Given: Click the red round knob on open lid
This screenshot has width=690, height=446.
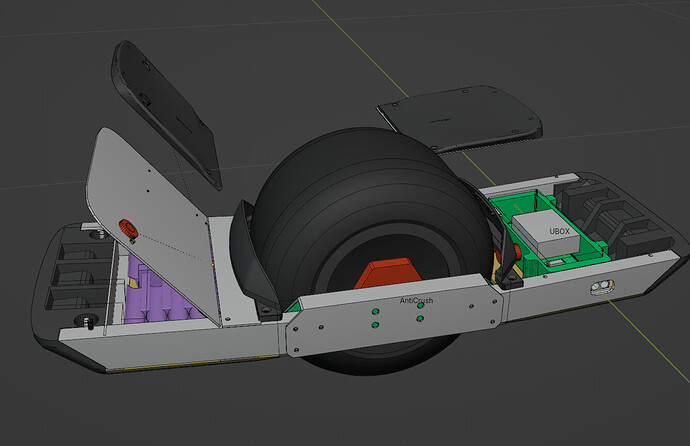Looking at the screenshot, I should coord(127,228).
